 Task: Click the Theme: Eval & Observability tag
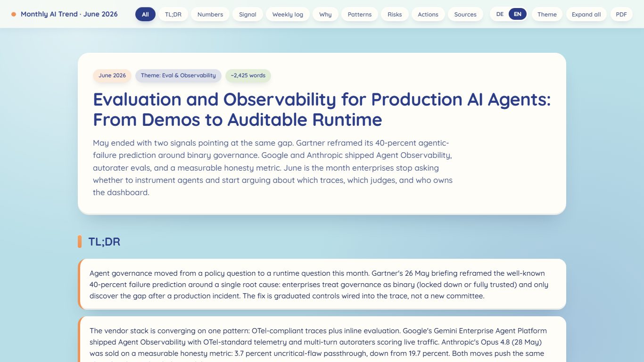[x=178, y=75]
